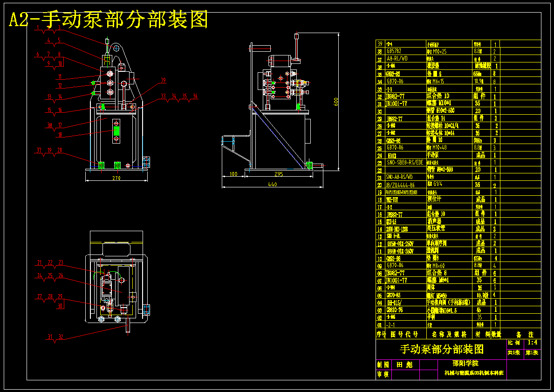Select the "A8-RL/WD" cell in the parts list
This screenshot has height=392, width=554.
(397, 59)
